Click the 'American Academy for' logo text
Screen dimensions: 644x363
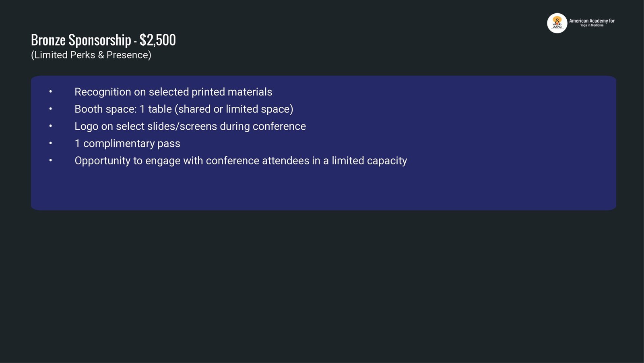[x=592, y=21]
